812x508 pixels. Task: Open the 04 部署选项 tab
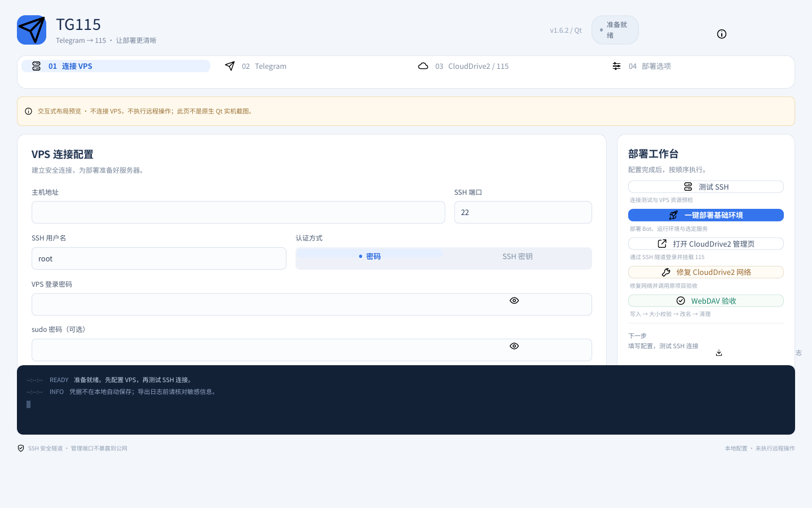pos(696,66)
